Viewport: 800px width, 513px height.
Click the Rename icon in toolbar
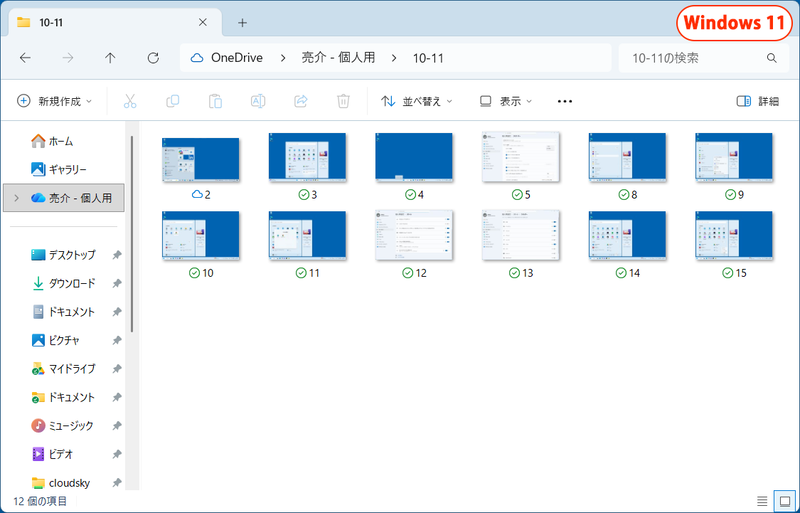pos(258,101)
